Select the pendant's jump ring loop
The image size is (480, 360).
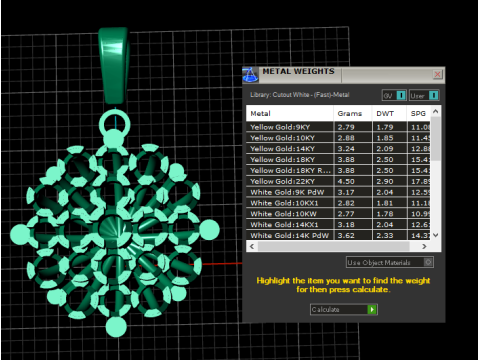114,124
